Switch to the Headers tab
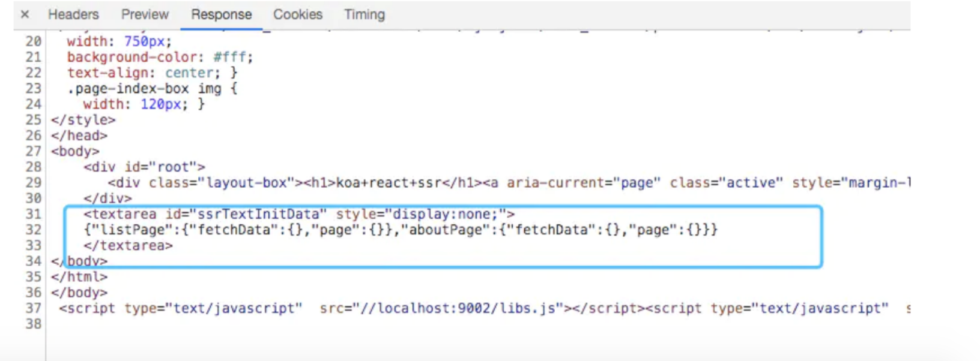Screen dimensions: 980x361 click(x=73, y=14)
